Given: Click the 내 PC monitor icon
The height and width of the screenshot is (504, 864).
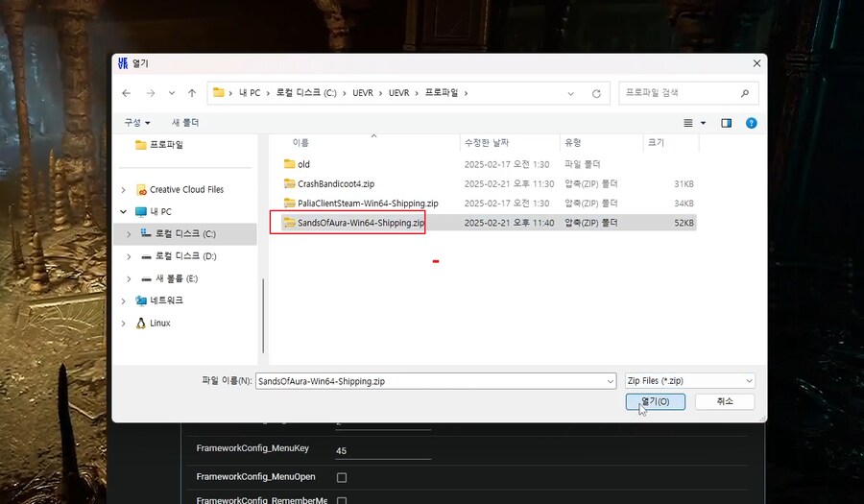Looking at the screenshot, I should [x=141, y=211].
